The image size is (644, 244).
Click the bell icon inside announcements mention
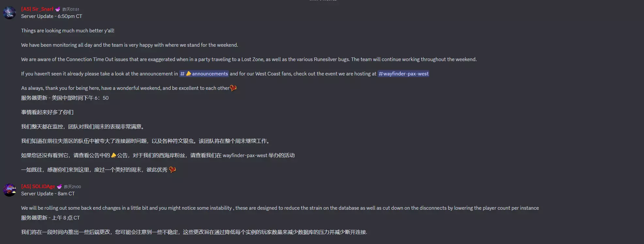(x=189, y=74)
